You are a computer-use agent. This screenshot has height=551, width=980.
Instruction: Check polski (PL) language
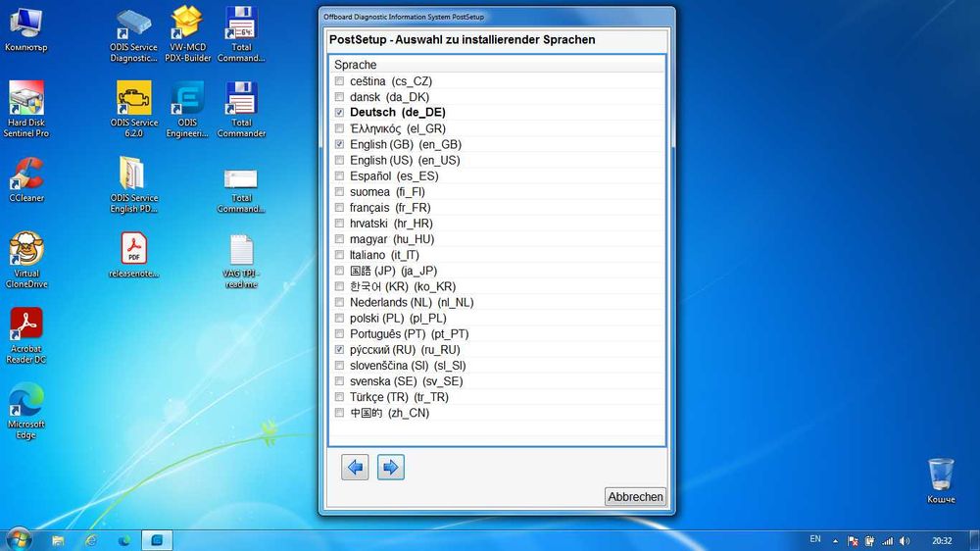(x=339, y=319)
